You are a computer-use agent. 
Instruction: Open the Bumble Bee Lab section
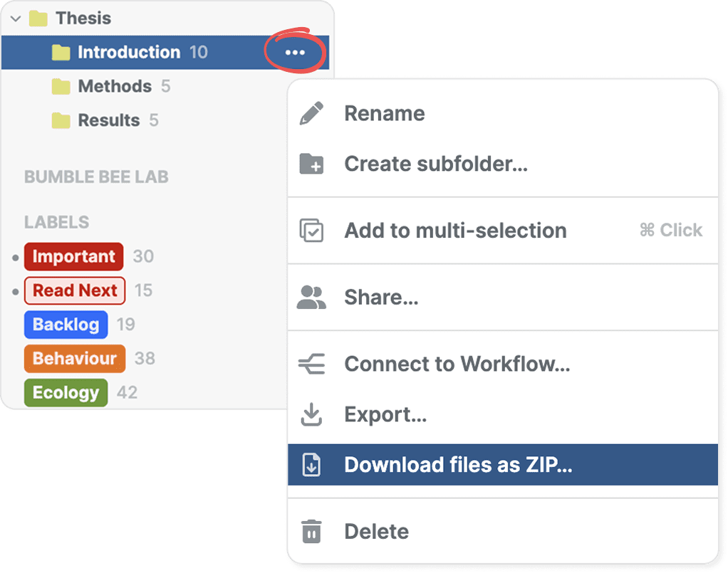point(96,177)
